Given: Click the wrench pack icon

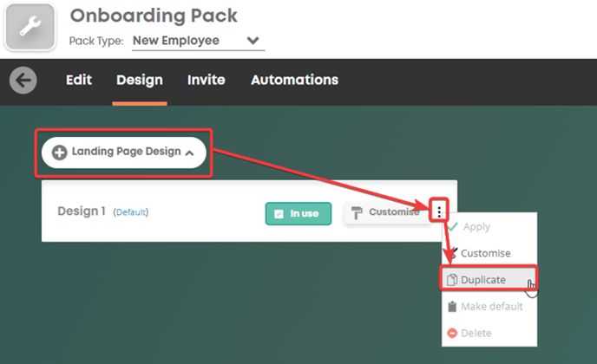Looking at the screenshot, I should [30, 27].
